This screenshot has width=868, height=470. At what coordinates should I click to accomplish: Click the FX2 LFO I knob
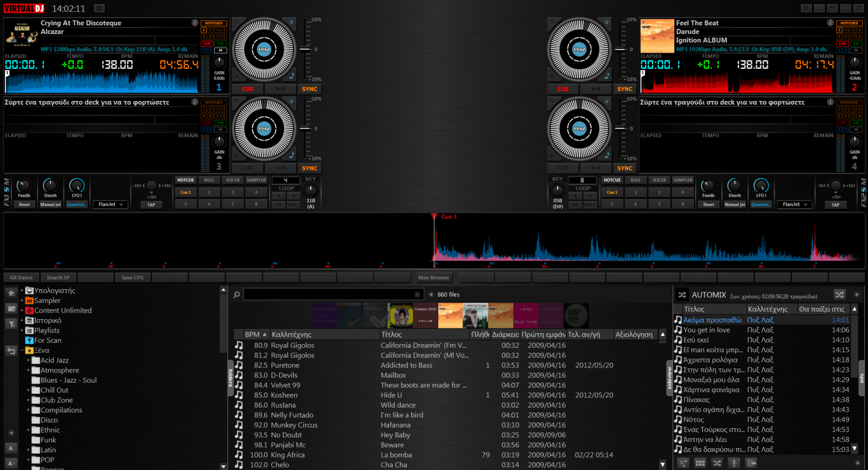tap(761, 186)
